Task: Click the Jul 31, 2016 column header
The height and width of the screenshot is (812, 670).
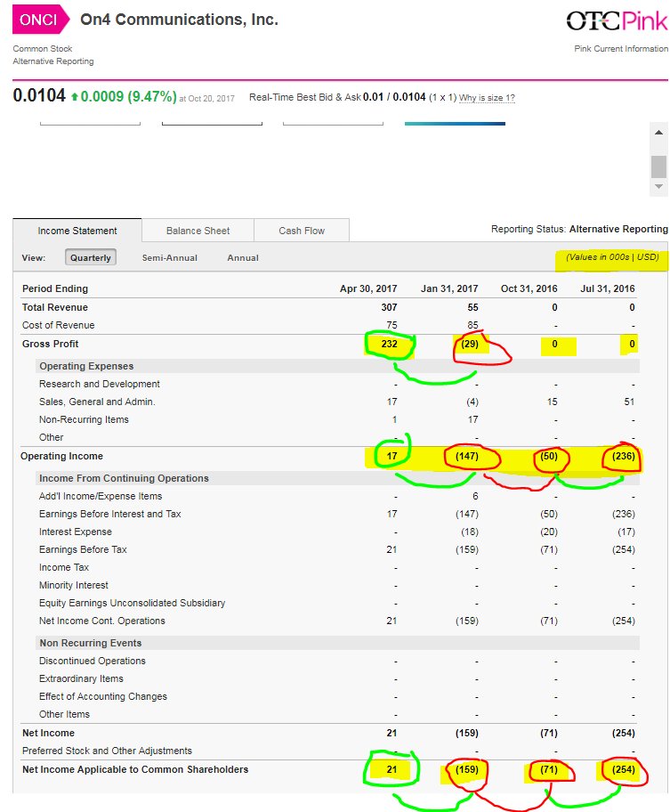Action: coord(608,288)
